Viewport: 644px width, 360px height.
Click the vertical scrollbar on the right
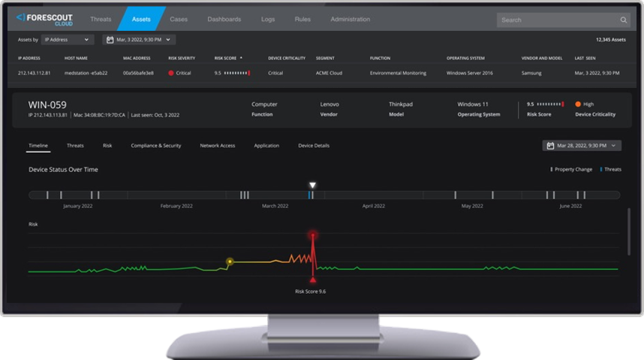[628, 232]
